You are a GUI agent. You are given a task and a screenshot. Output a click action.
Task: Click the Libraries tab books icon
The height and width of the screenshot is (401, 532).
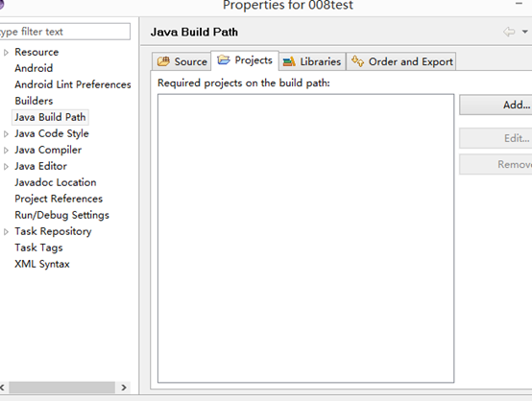pos(289,61)
